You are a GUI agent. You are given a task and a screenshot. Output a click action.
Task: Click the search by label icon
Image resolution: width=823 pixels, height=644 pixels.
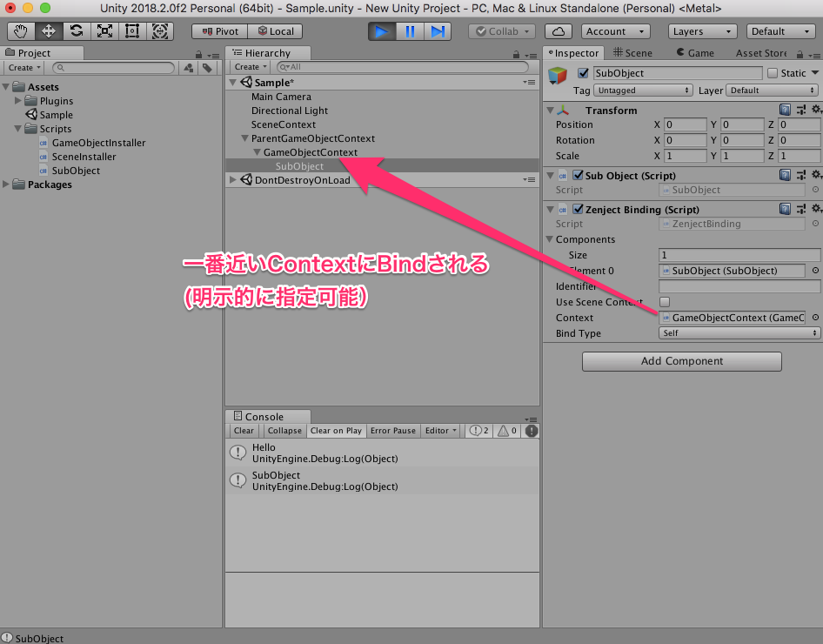pyautogui.click(x=208, y=68)
